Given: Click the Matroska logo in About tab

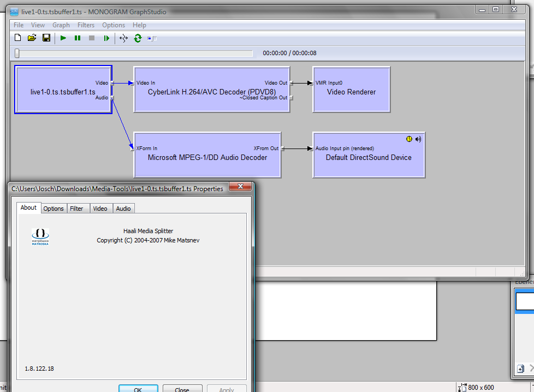Looking at the screenshot, I should (40, 237).
